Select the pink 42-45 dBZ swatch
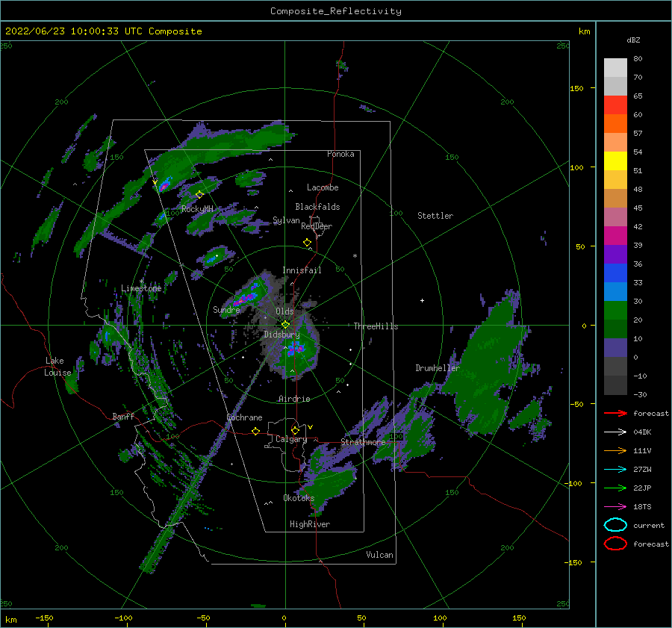The image size is (672, 628). 615,217
